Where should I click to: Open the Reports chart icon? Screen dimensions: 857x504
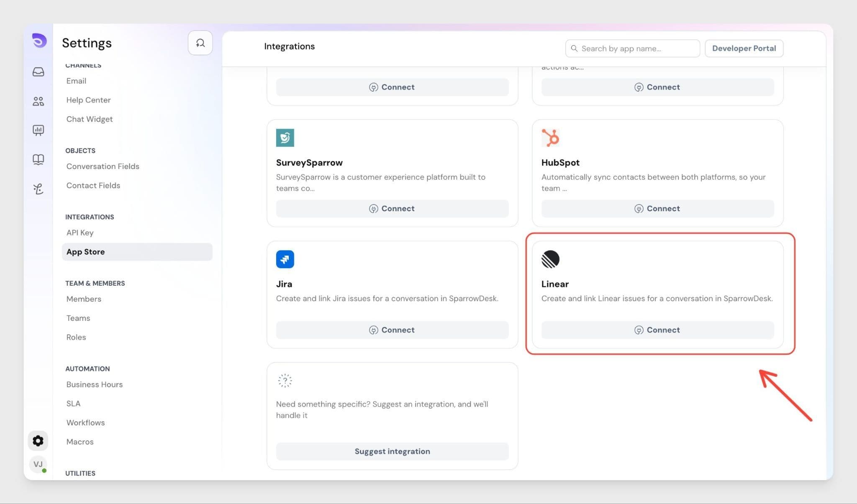point(38,130)
